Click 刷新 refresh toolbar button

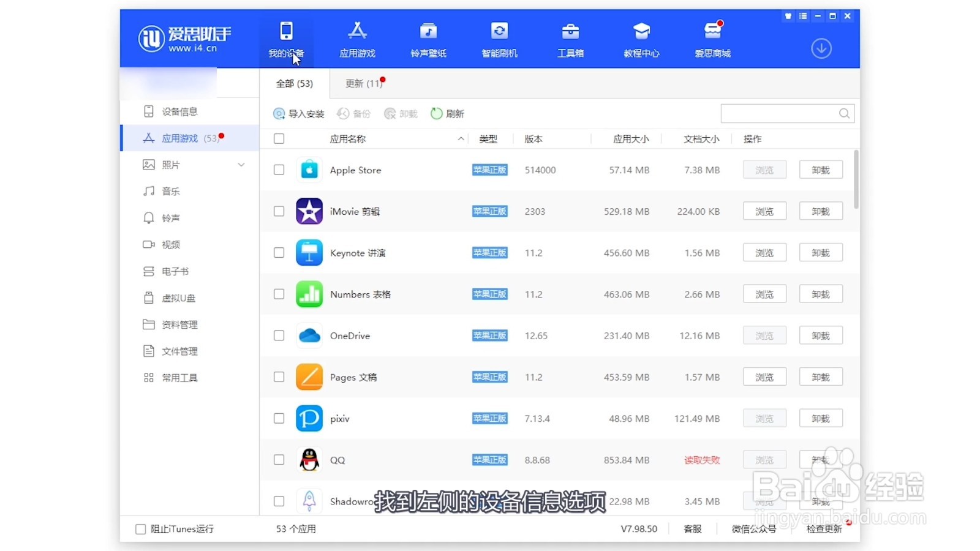click(447, 114)
